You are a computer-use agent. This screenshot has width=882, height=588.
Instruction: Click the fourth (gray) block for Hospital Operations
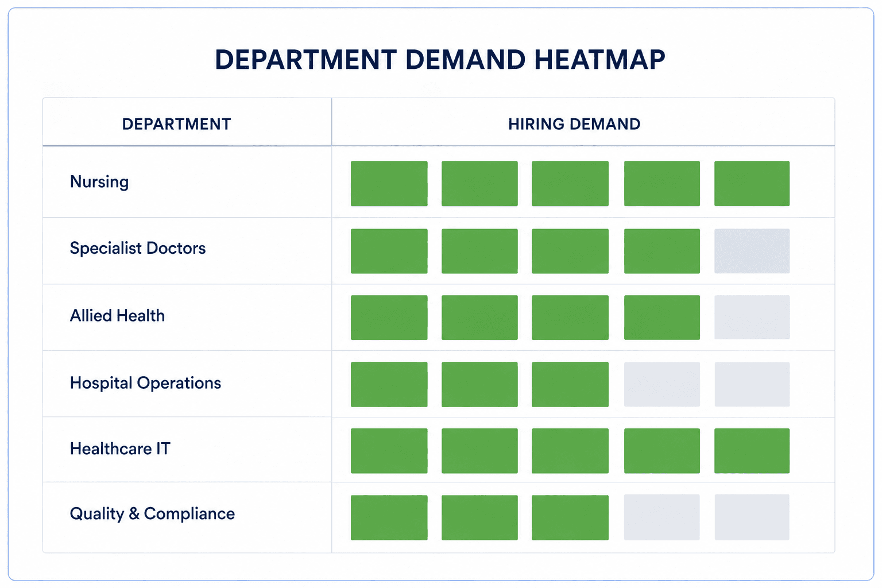tap(662, 385)
